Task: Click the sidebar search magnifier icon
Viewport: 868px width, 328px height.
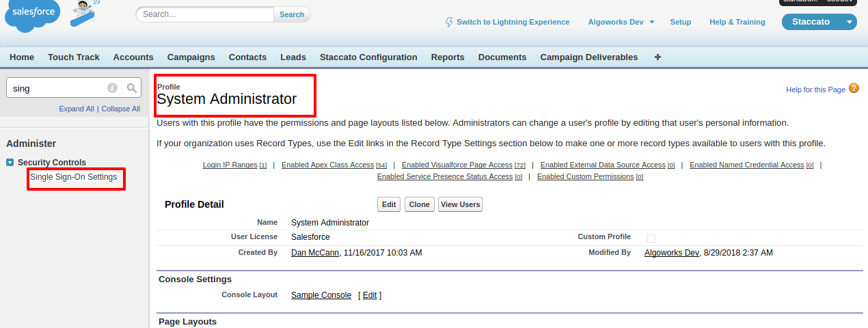Action: (132, 88)
